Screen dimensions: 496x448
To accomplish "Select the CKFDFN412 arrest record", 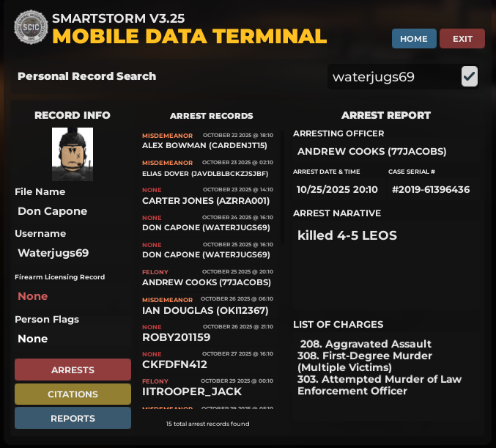I will (x=207, y=359).
